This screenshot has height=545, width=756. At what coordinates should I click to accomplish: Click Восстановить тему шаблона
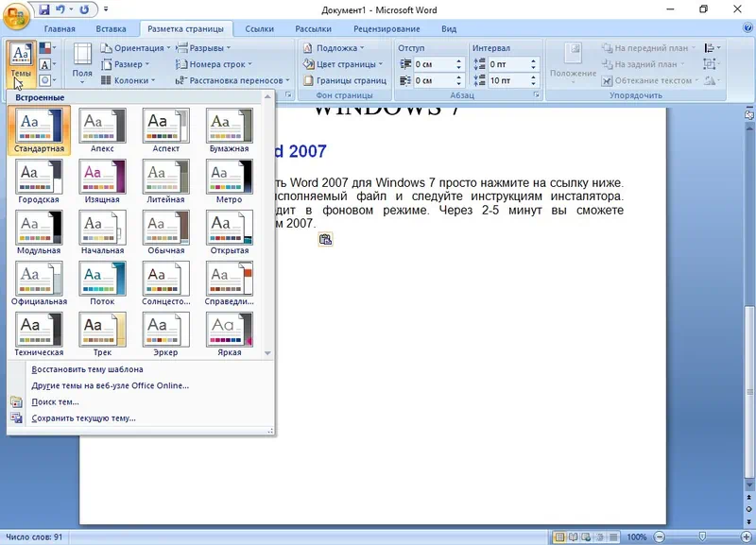pyautogui.click(x=87, y=369)
